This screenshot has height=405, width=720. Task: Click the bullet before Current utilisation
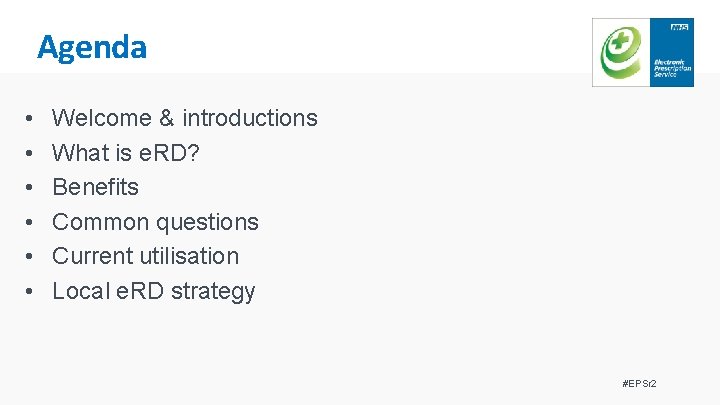pos(33,257)
